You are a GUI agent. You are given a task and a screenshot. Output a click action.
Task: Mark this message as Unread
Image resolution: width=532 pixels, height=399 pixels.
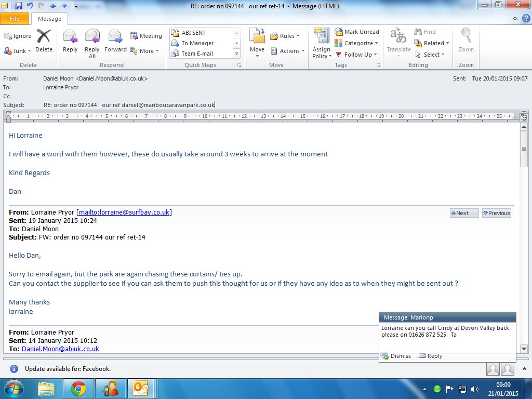click(357, 32)
